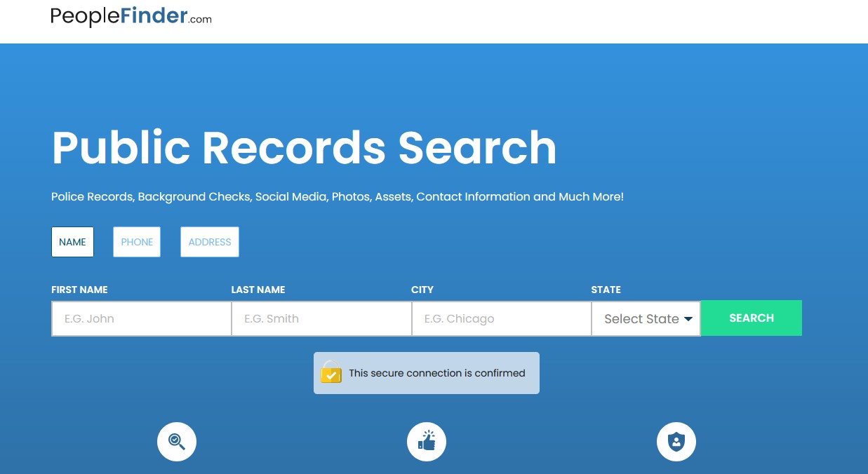
Task: Focus the First Name input field
Action: 141,319
